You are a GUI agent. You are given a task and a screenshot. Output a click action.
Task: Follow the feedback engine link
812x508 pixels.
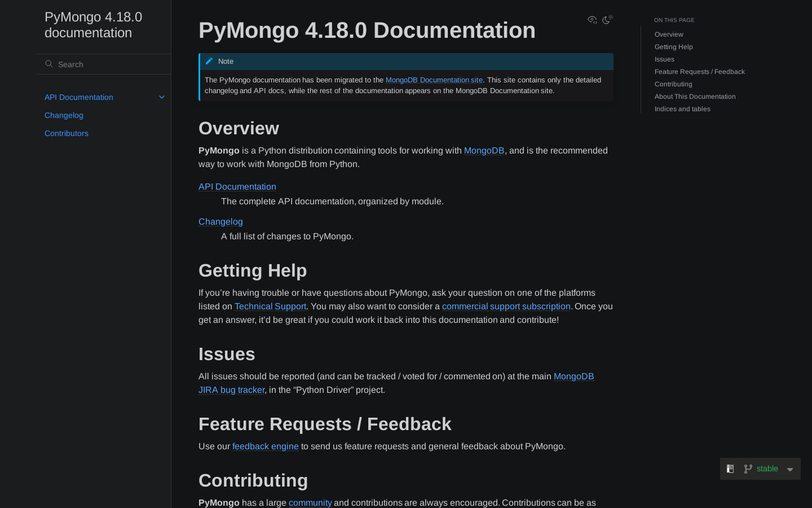(x=266, y=446)
